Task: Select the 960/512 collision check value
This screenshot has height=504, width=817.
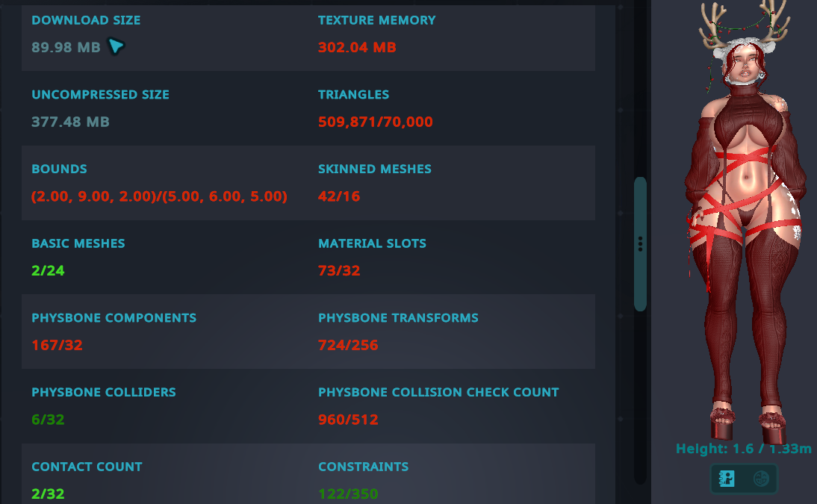Action: 348,420
